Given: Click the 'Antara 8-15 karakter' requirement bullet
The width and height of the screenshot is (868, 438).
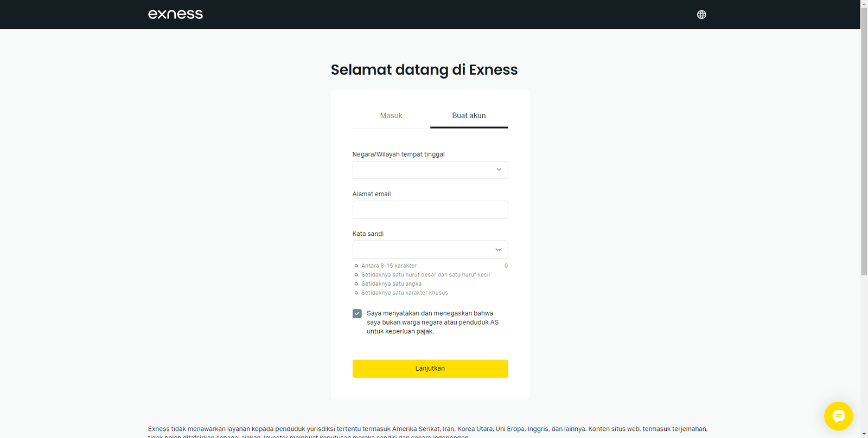Looking at the screenshot, I should click(x=356, y=265).
